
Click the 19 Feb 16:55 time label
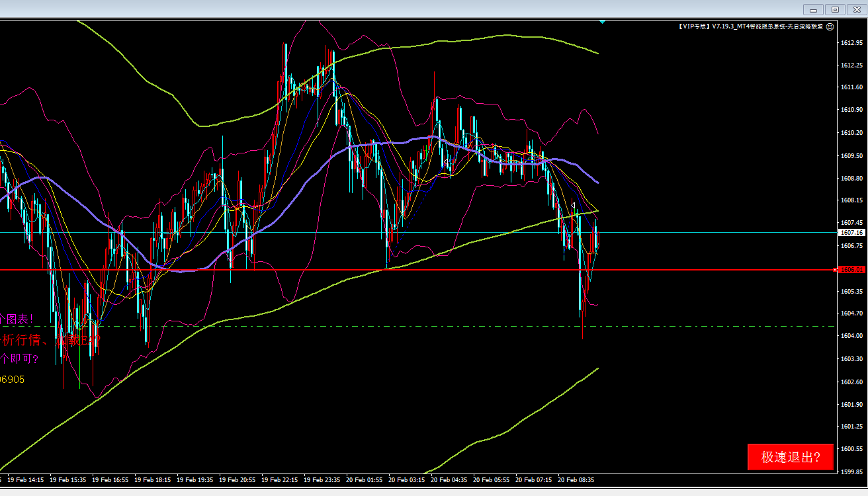point(110,479)
